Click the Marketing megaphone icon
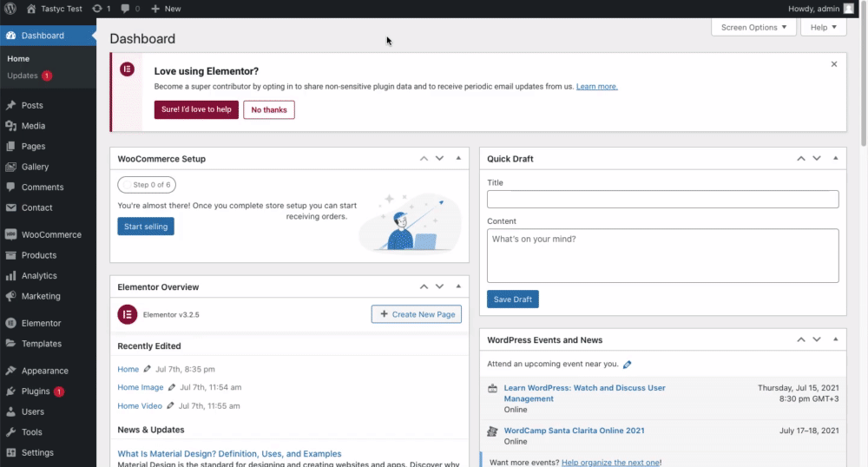The height and width of the screenshot is (467, 868). (x=10, y=296)
